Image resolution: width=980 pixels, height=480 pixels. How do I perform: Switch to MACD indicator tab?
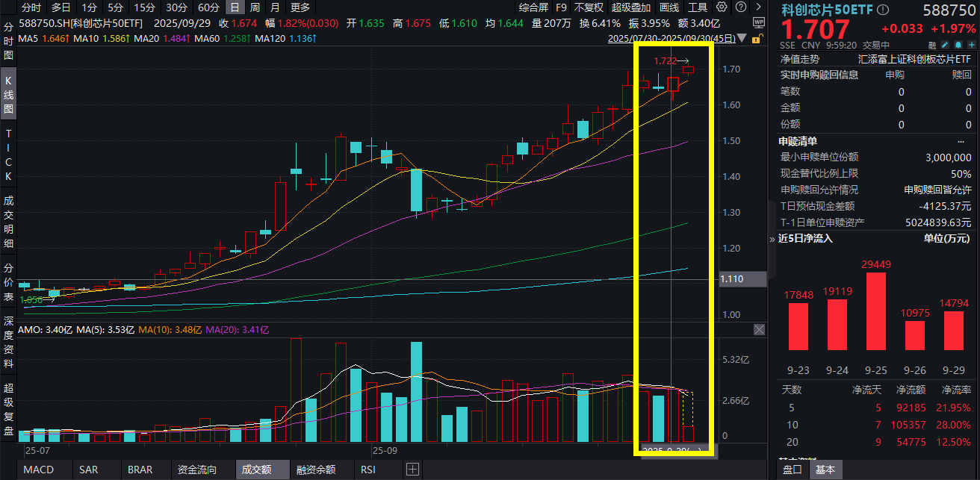coord(38,470)
